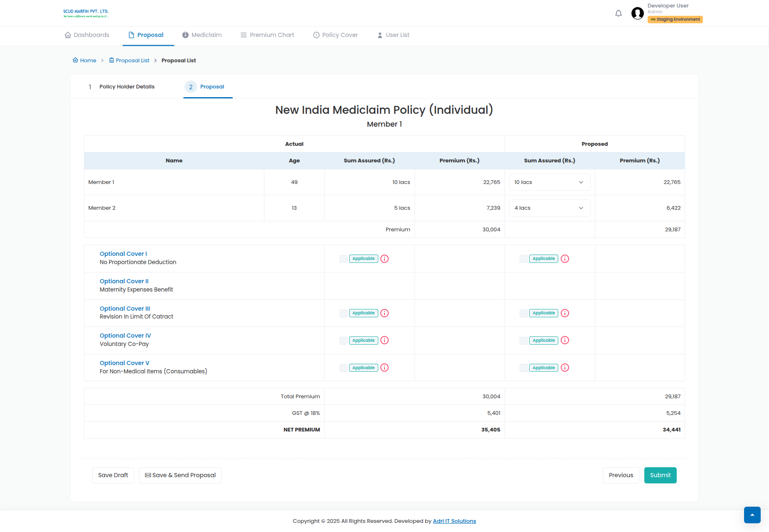This screenshot has width=769, height=532.
Task: Click Optional Cover IV heading
Action: [125, 336]
